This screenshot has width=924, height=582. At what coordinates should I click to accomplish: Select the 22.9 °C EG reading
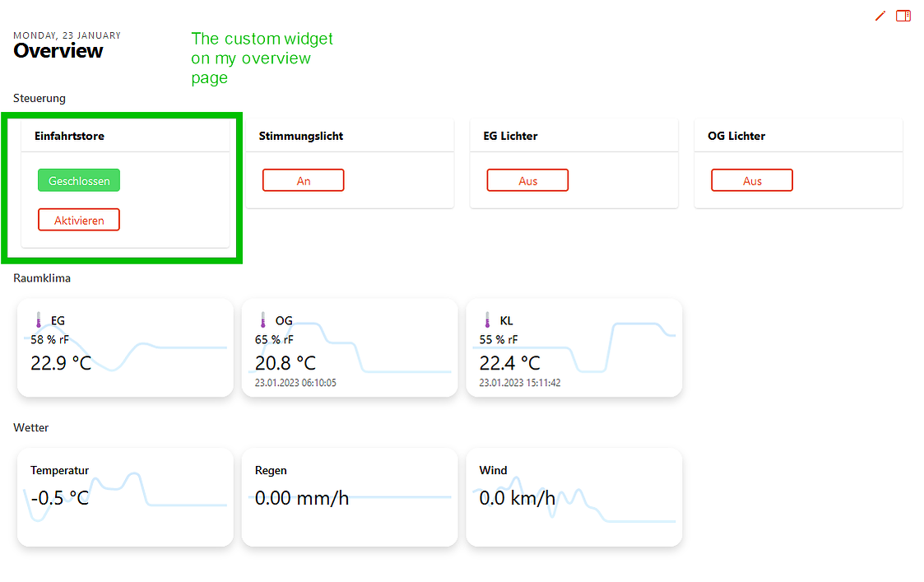pos(61,363)
